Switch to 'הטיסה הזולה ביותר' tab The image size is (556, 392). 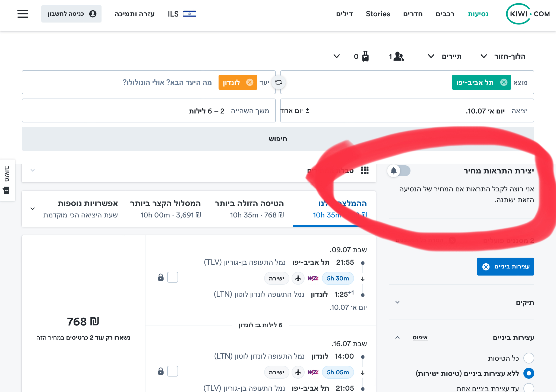pos(249,209)
